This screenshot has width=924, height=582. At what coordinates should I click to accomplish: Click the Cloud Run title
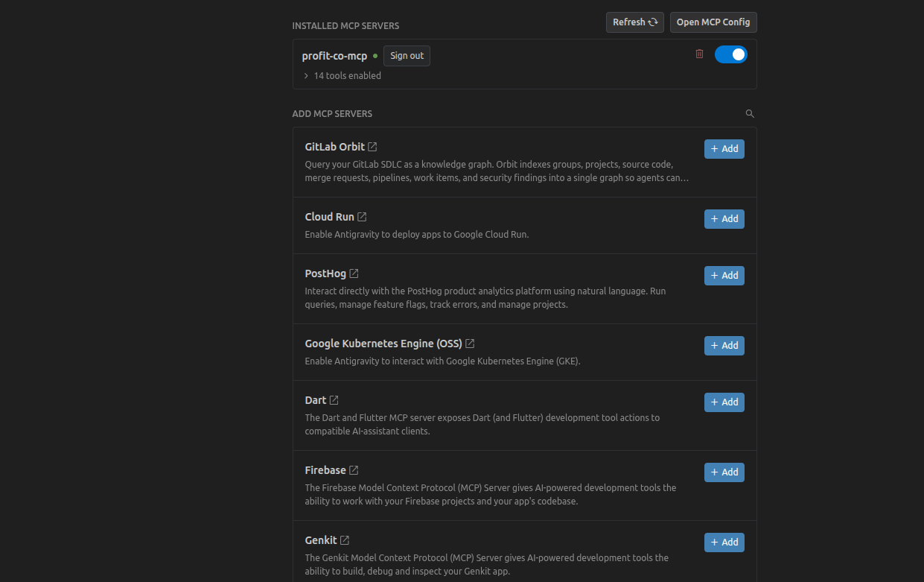click(x=330, y=217)
